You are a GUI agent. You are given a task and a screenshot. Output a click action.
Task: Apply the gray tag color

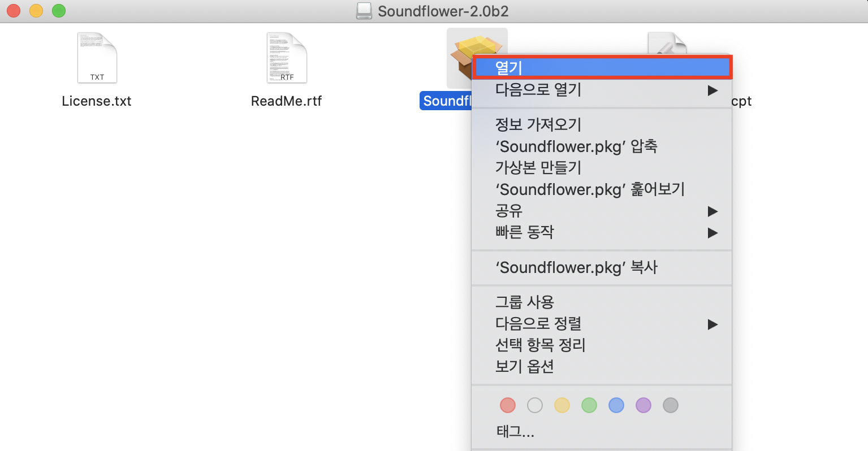click(671, 405)
